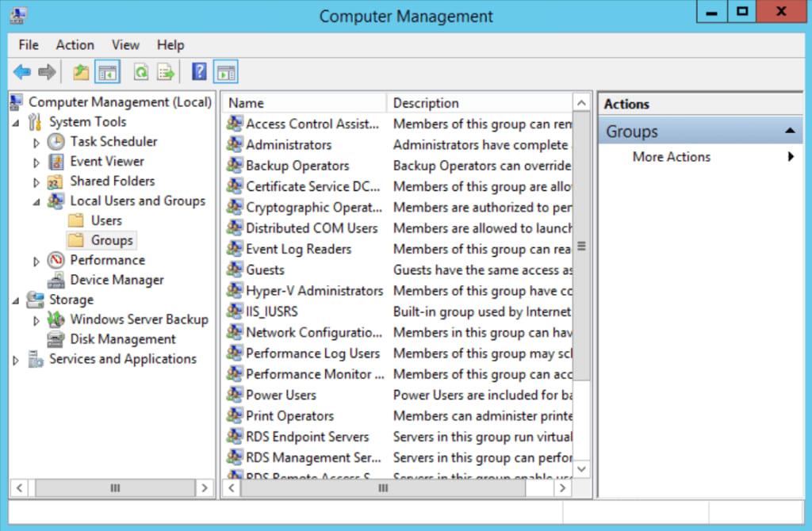Click the Storage node icon
The width and height of the screenshot is (812, 531).
35,300
